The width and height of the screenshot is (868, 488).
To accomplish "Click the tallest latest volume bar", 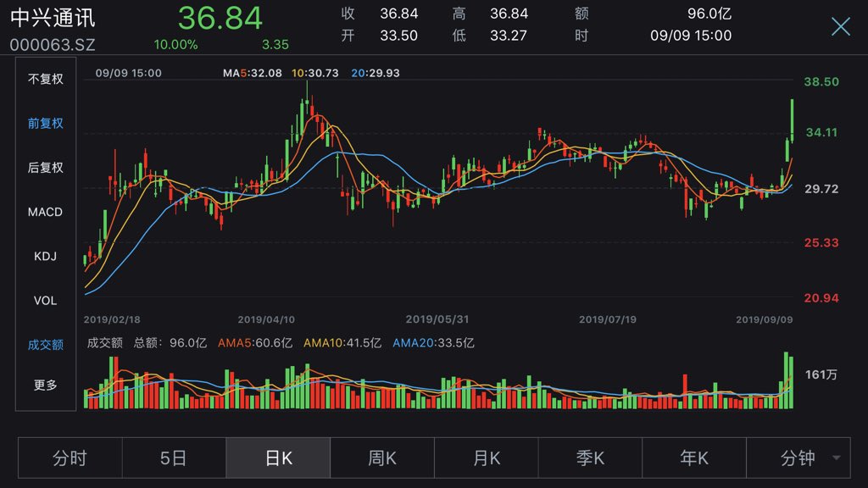I will [786, 380].
